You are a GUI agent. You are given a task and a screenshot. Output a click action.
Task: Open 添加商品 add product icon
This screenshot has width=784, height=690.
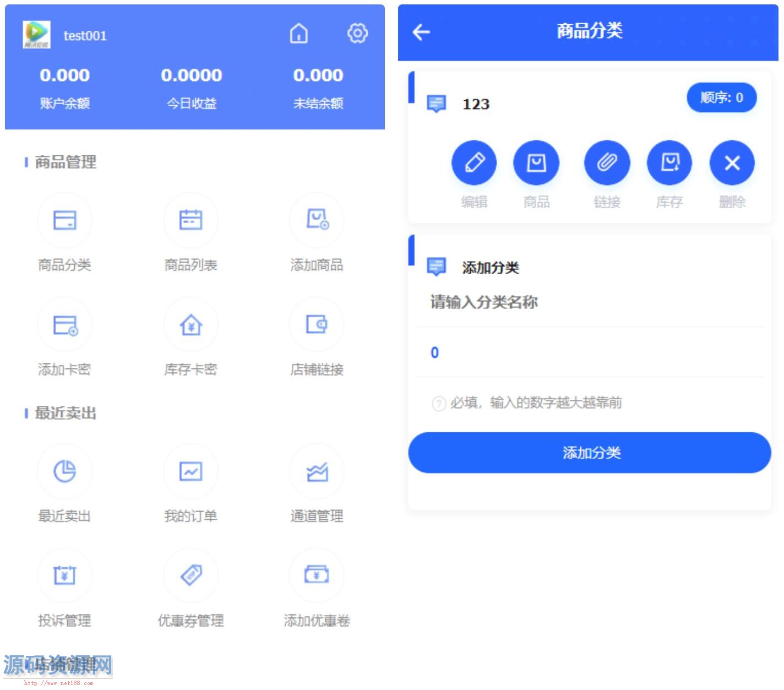[317, 220]
